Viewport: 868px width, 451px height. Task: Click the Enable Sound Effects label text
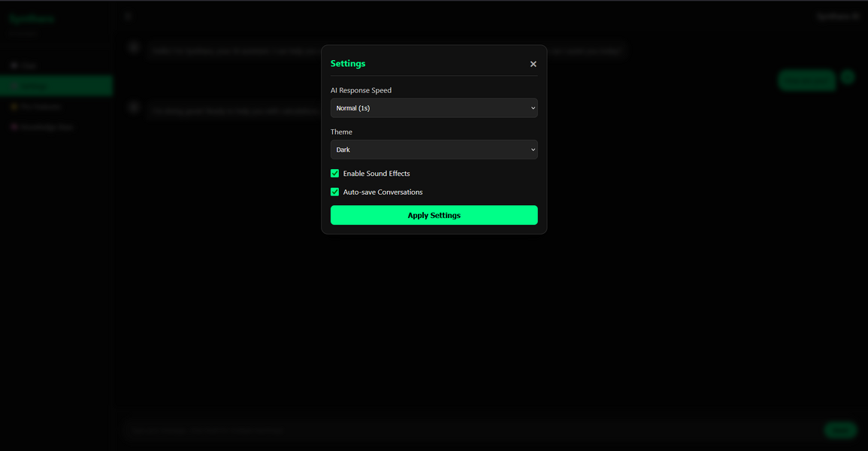click(x=377, y=173)
